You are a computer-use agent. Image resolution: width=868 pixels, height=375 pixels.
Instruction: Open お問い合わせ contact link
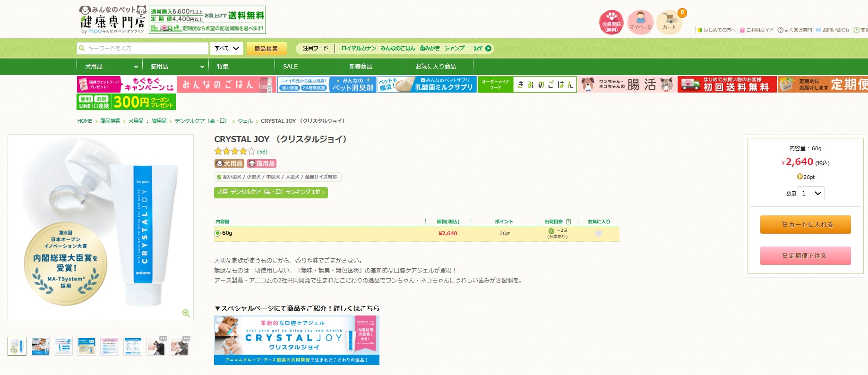[833, 30]
